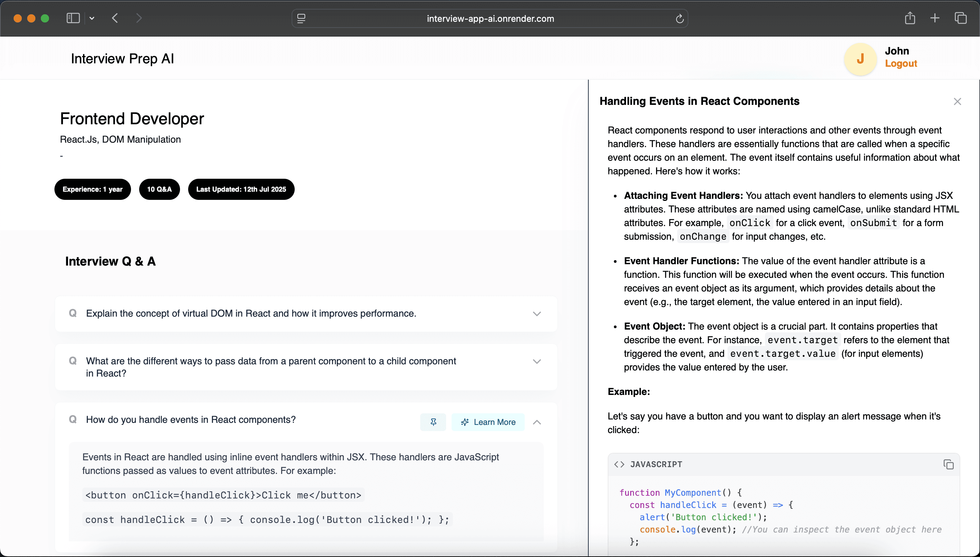Open website settings from the address bar
This screenshot has height=557, width=980.
[x=301, y=18]
